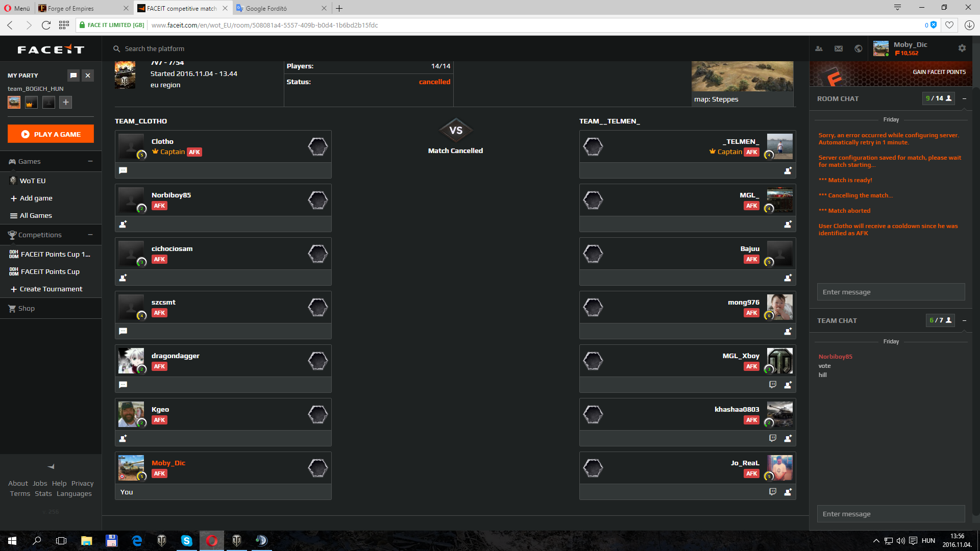
Task: Open Languages link in footer
Action: click(74, 493)
